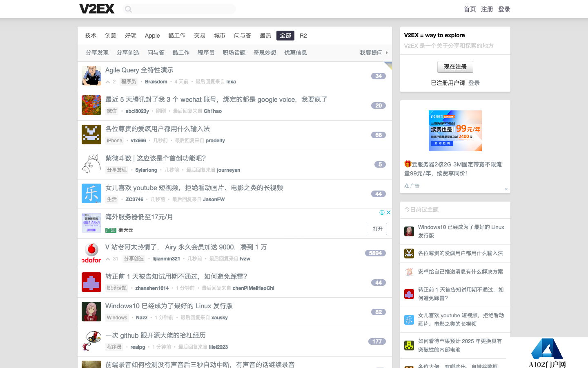Open the 优惠信息 node link
This screenshot has width=588, height=368.
click(x=296, y=53)
